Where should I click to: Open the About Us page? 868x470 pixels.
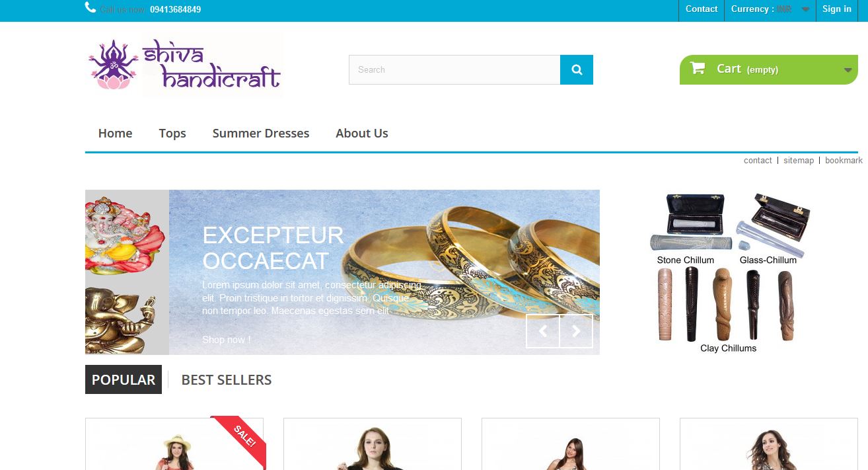coord(362,133)
